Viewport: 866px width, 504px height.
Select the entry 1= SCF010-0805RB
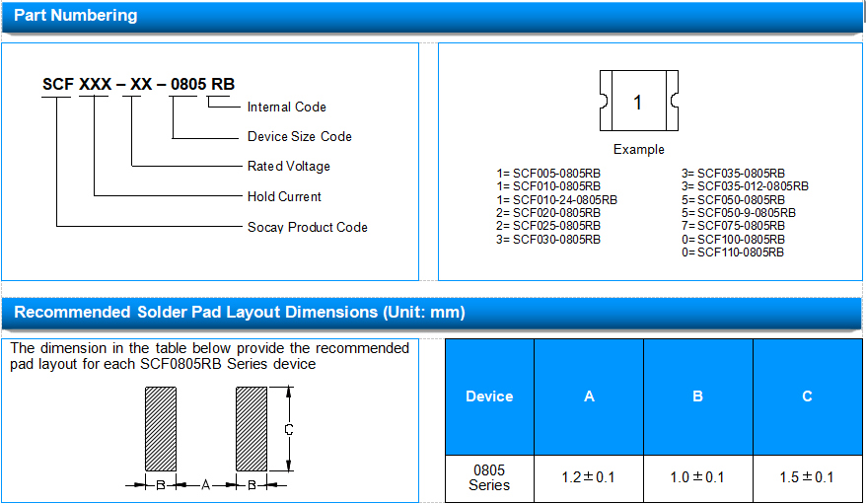(548, 186)
